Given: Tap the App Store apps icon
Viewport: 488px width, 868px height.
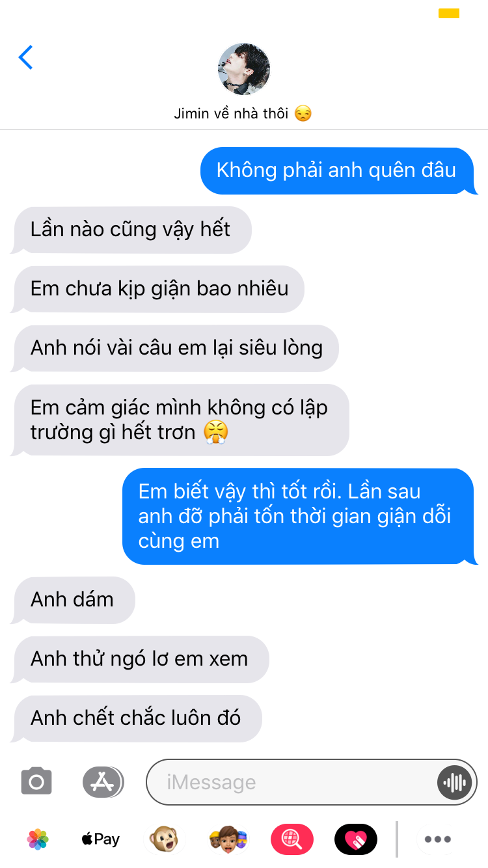Looking at the screenshot, I should coord(103,781).
